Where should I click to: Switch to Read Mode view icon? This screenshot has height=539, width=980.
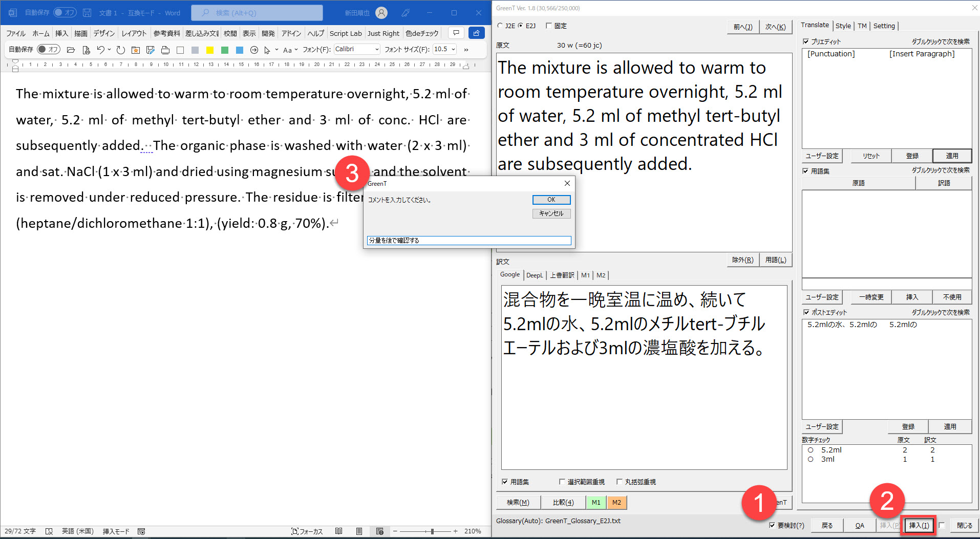(338, 531)
